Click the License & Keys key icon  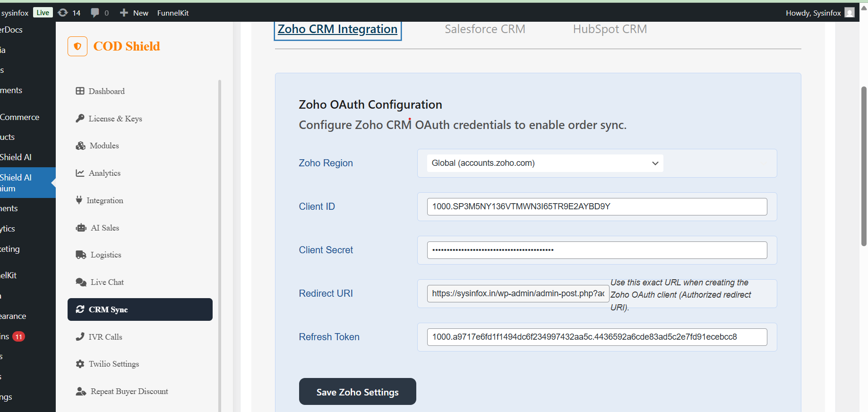point(80,119)
